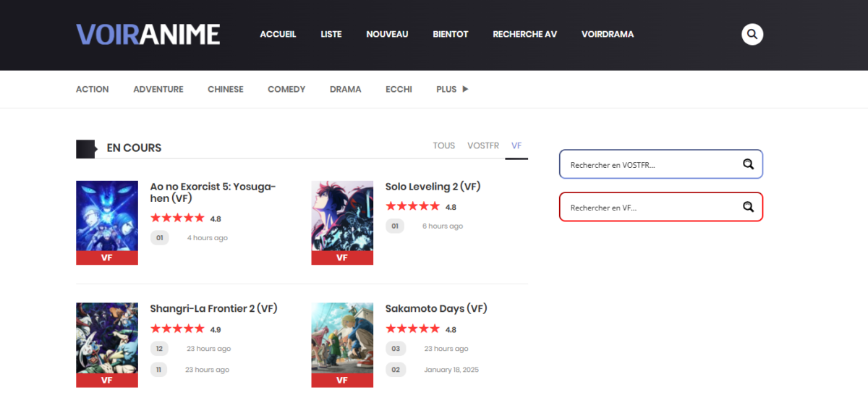The height and width of the screenshot is (403, 868).
Task: Visit the VOIRDRAMA link in header
Action: click(x=608, y=34)
